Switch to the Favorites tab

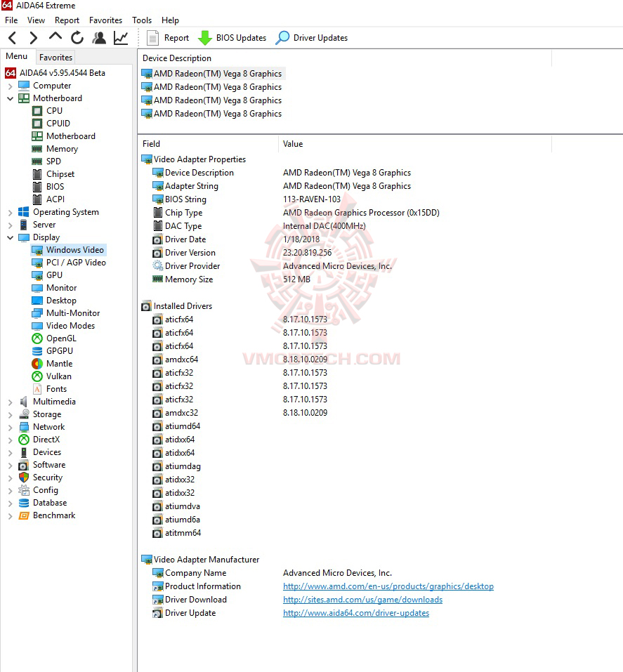pyautogui.click(x=55, y=57)
